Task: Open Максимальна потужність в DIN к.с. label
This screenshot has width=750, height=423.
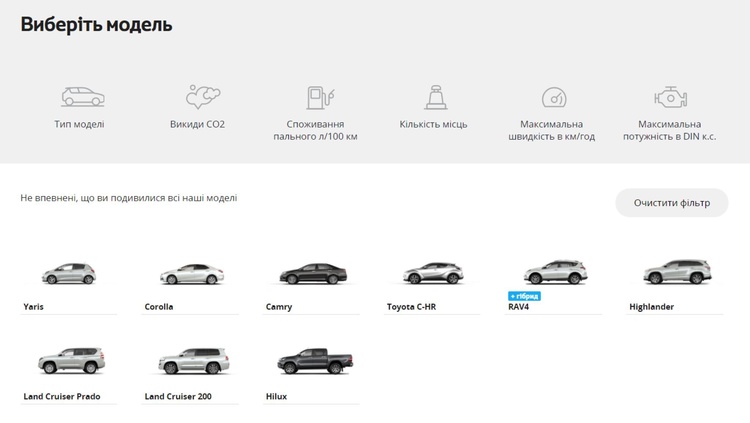Action: 670,130
